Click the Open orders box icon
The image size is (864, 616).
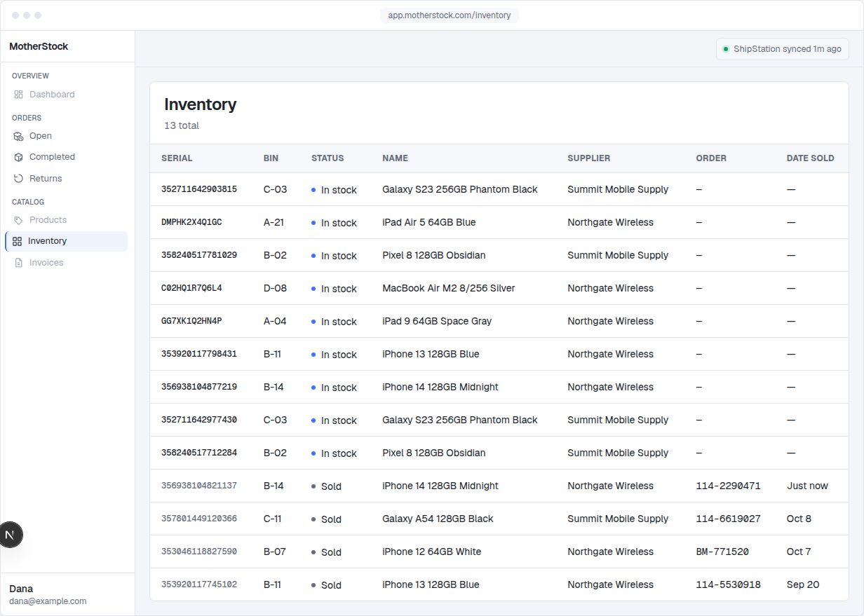pos(19,136)
